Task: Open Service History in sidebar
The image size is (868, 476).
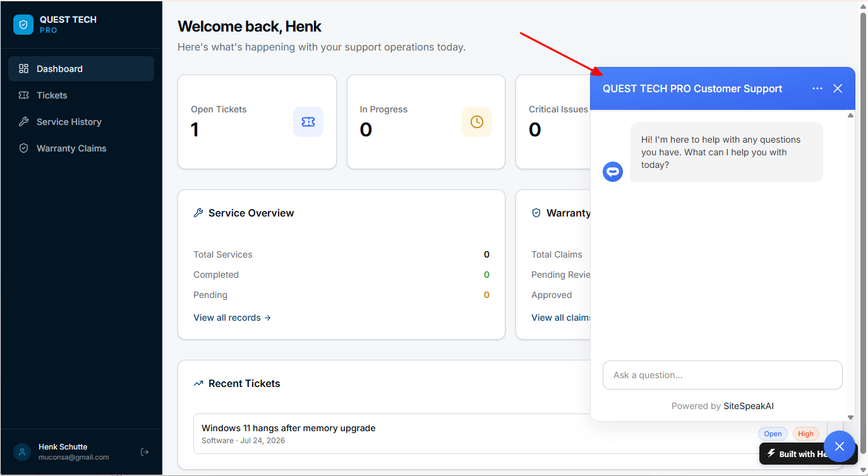Action: [81, 122]
